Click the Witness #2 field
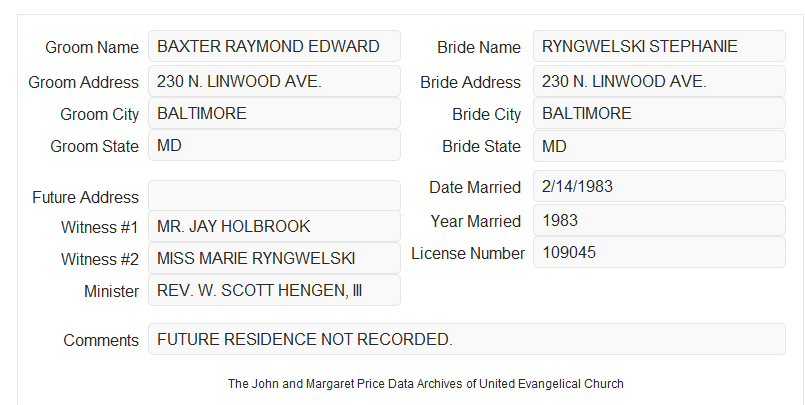Screen dimensions: 805x405 (274, 258)
